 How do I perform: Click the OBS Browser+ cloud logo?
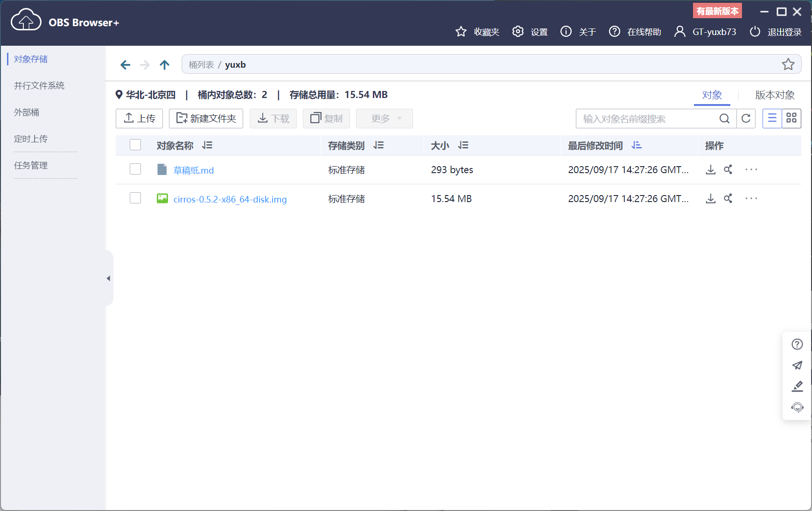coord(26,20)
